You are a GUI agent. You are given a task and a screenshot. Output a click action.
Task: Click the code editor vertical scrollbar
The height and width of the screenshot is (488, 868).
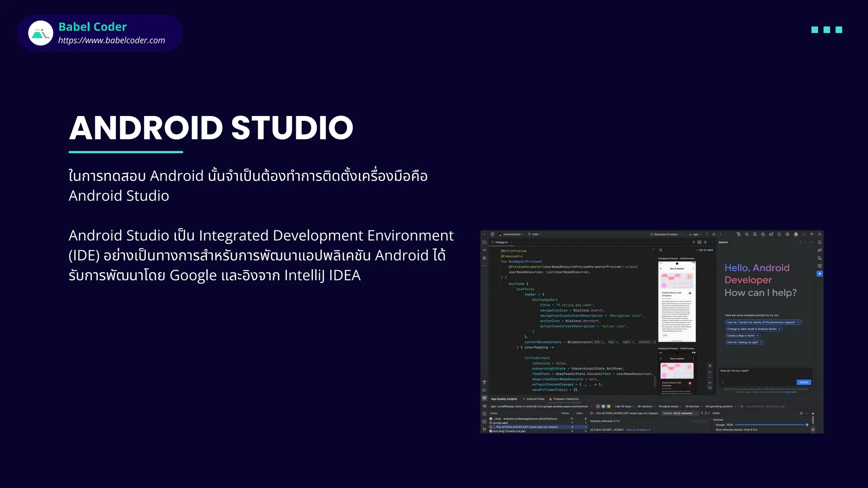point(655,381)
